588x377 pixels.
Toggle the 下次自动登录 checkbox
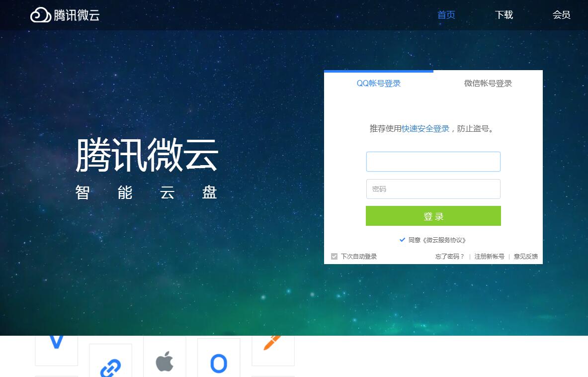(x=334, y=256)
